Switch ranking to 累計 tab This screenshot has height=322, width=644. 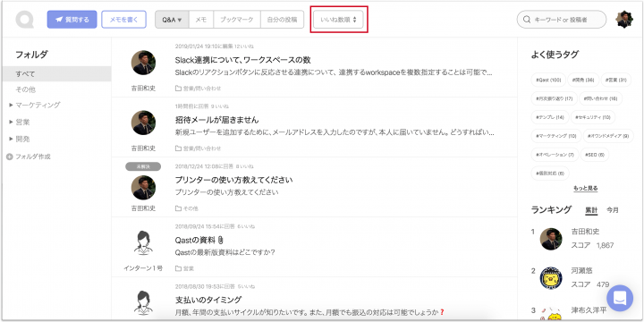tap(591, 210)
